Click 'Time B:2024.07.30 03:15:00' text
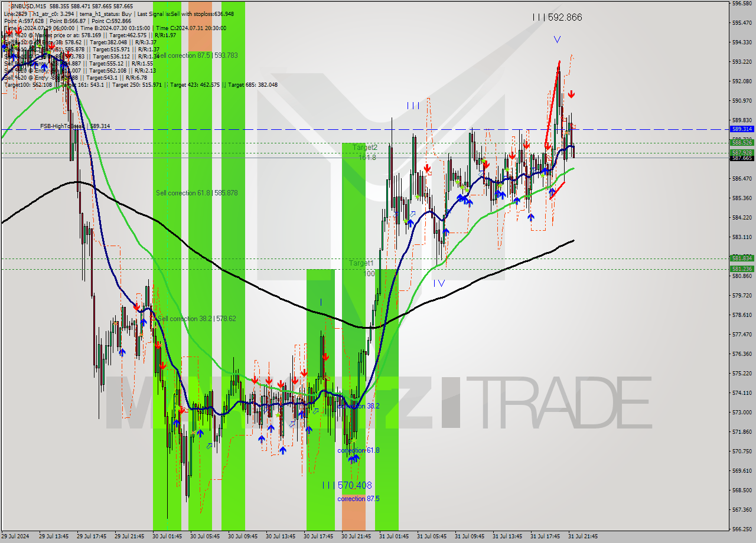The image size is (756, 543). click(115, 28)
